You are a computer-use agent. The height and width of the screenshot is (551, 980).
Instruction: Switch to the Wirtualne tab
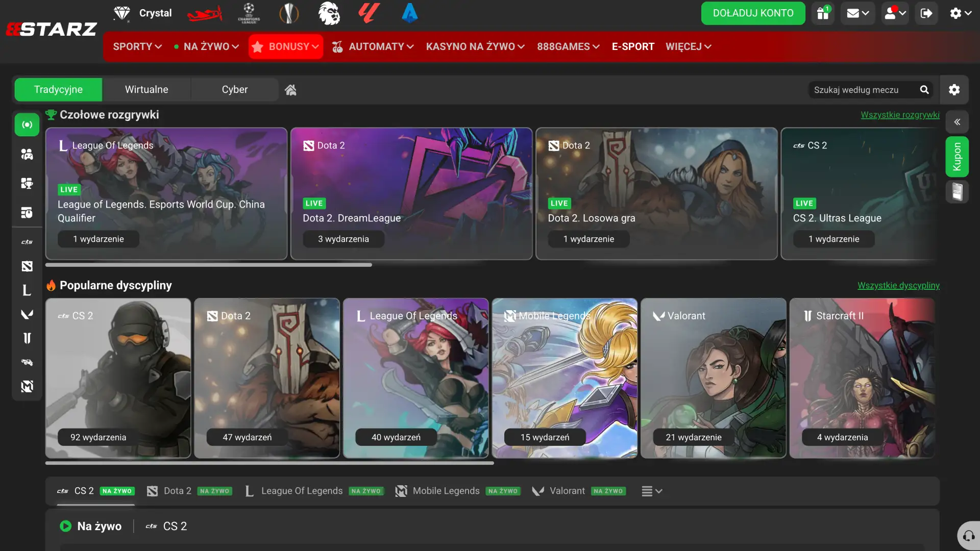tap(146, 90)
